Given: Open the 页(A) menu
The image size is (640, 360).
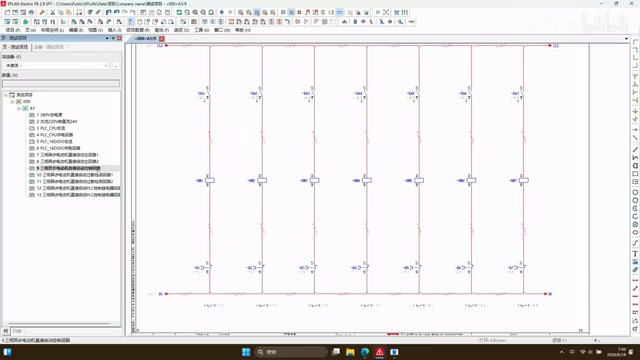Looking at the screenshot, I should [31, 30].
